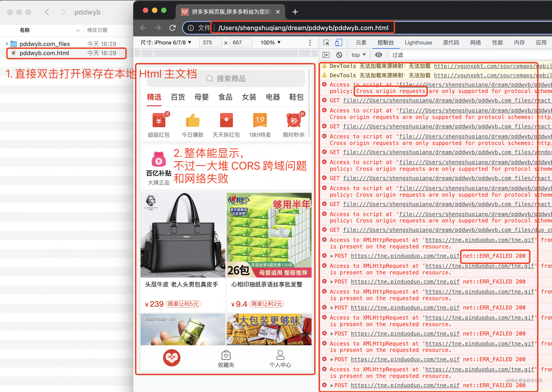
Task: Open 收藏夹 in bottom navigation
Action: [x=226, y=359]
